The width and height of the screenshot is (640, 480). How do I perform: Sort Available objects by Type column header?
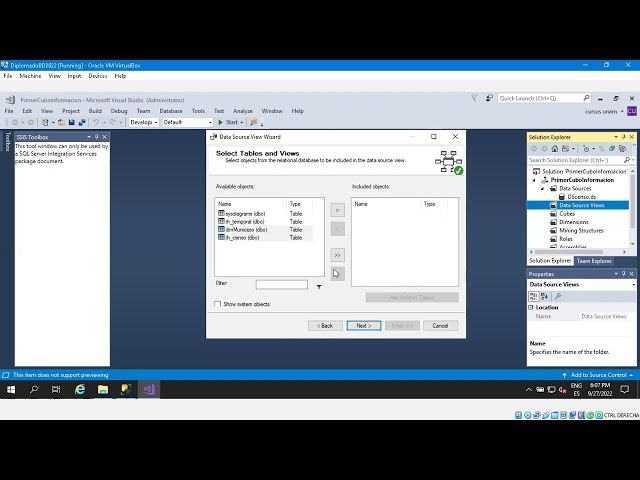299,204
